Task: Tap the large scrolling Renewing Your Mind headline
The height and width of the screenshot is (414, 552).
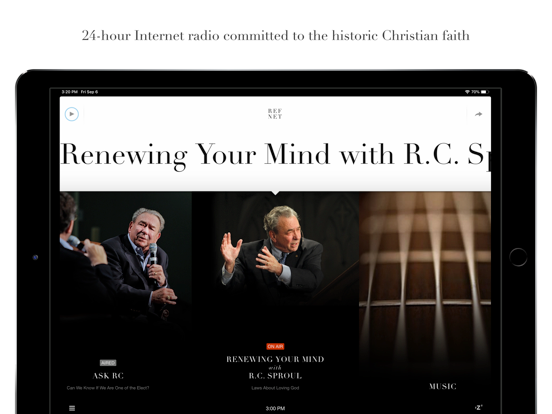Action: tap(275, 155)
